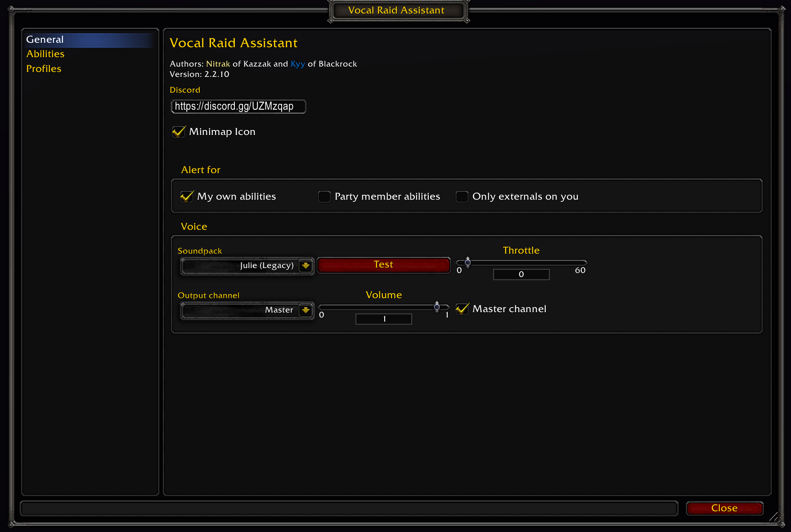Click the Close button
Screen dimensions: 791x532
click(724, 508)
